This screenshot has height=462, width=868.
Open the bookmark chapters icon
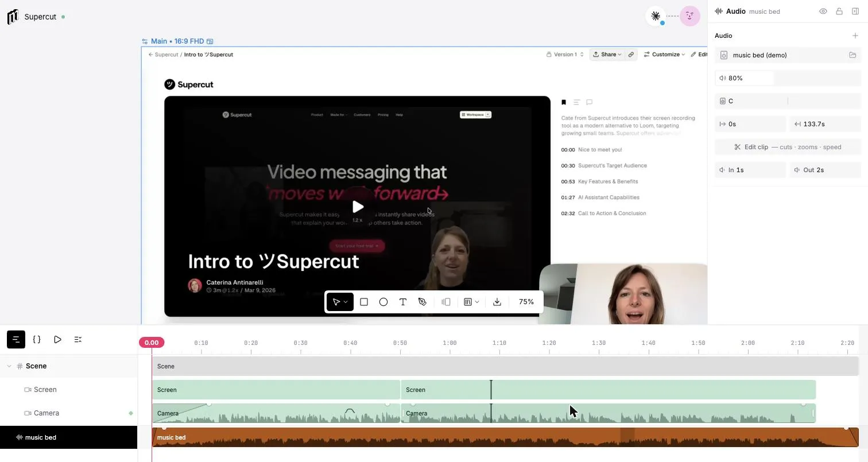click(564, 102)
